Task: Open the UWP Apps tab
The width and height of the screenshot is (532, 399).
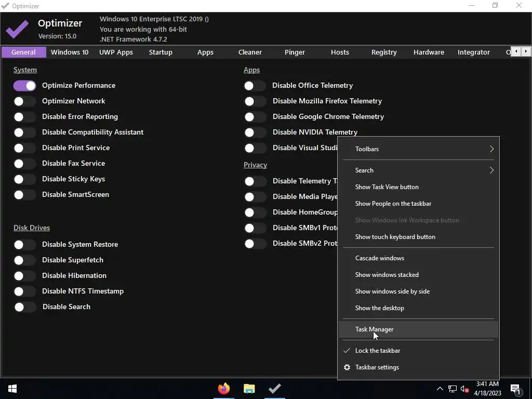Action: pos(116,52)
